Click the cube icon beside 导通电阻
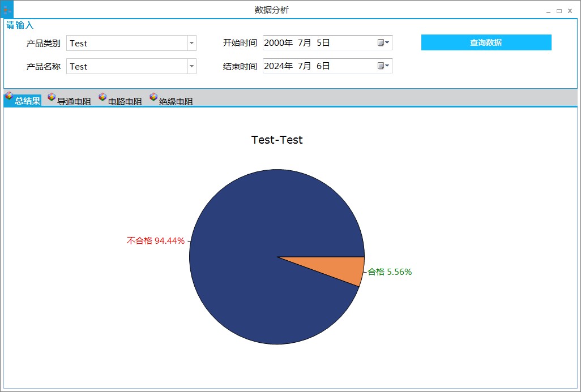 coord(52,97)
